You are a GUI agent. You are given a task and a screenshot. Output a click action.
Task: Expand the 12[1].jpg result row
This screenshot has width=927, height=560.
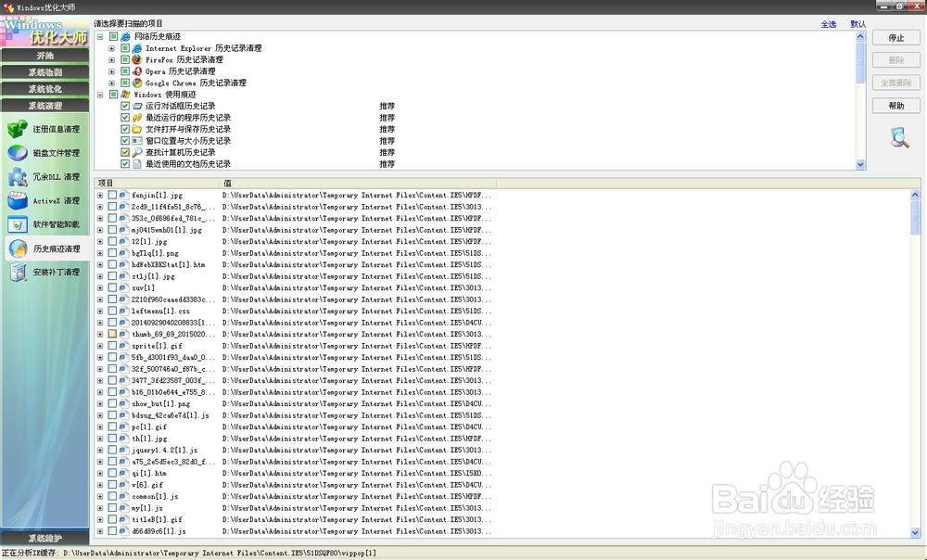pyautogui.click(x=100, y=241)
